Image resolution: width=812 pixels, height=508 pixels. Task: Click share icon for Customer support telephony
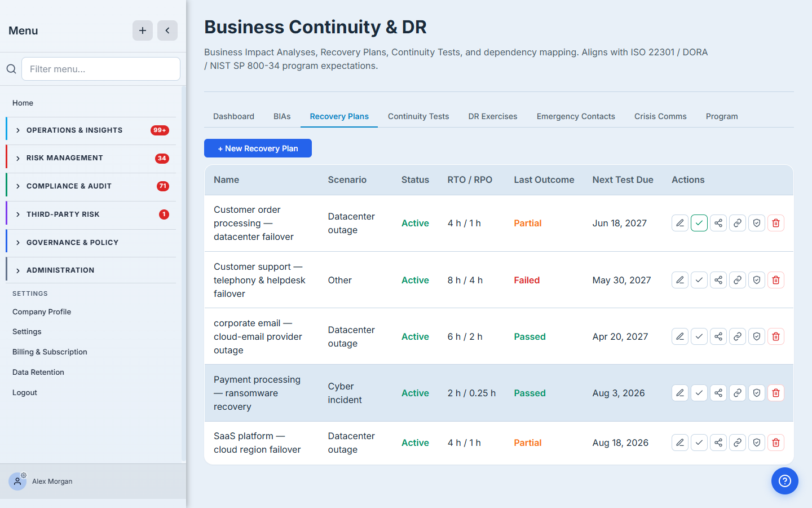718,280
